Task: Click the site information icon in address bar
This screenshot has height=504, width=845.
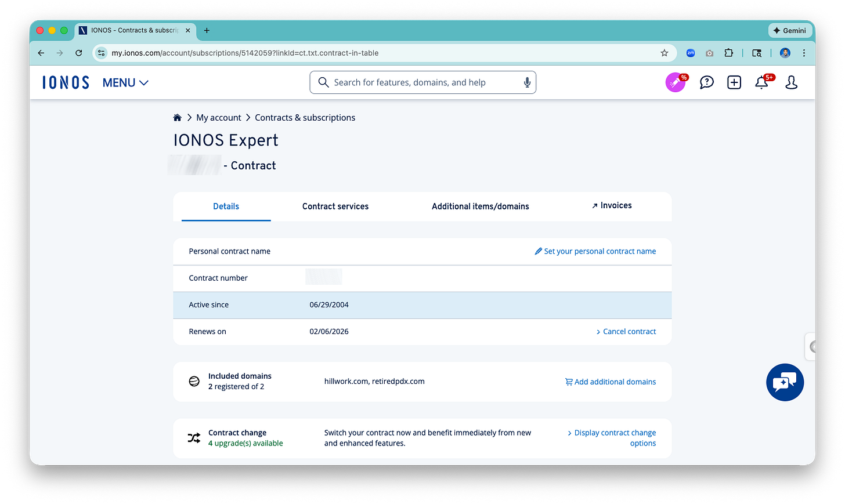Action: tap(102, 53)
